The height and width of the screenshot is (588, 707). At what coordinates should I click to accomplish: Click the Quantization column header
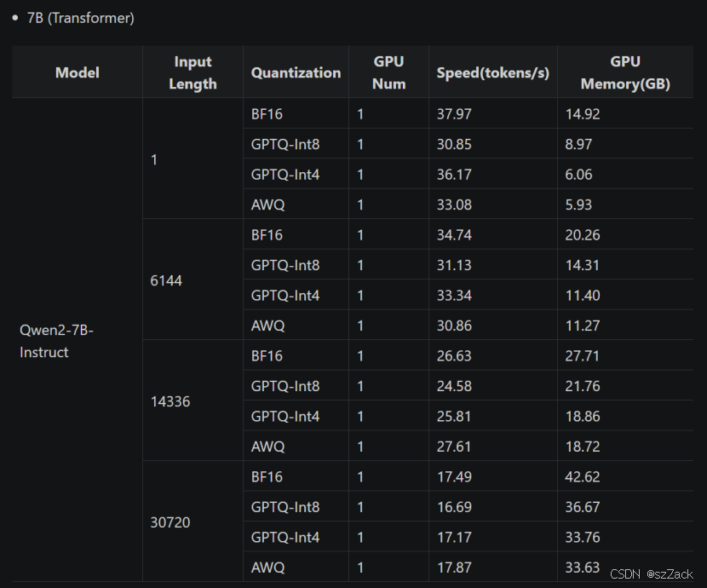tap(296, 72)
